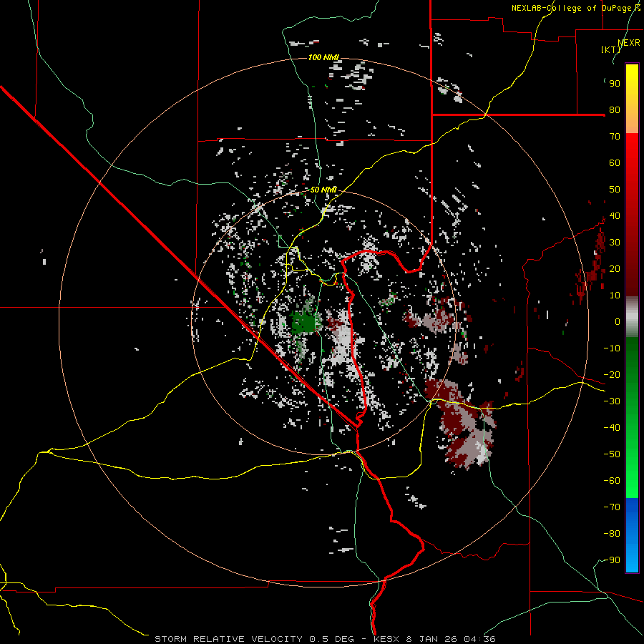The width and height of the screenshot is (644, 644).
Task: Click the 70 value on the color scale
Action: click(x=615, y=137)
